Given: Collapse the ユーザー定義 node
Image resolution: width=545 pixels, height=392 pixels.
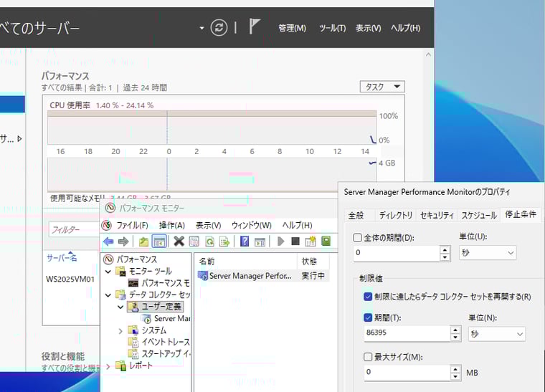Looking at the screenshot, I should tap(120, 307).
